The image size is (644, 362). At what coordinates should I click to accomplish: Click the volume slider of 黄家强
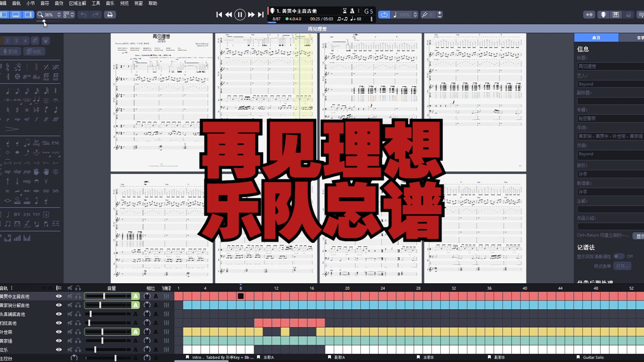click(x=108, y=340)
